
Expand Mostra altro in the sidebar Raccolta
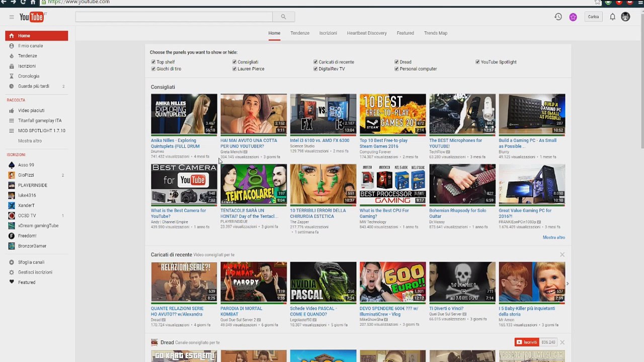30,141
